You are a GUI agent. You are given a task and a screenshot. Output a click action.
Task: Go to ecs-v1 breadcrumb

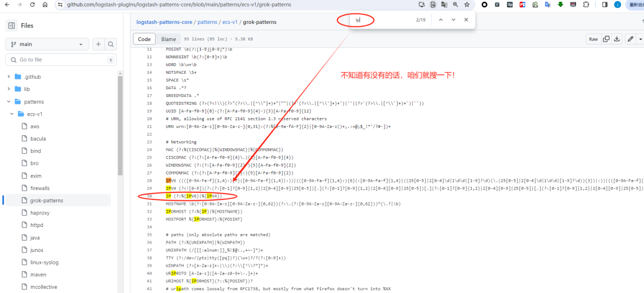[x=230, y=22]
